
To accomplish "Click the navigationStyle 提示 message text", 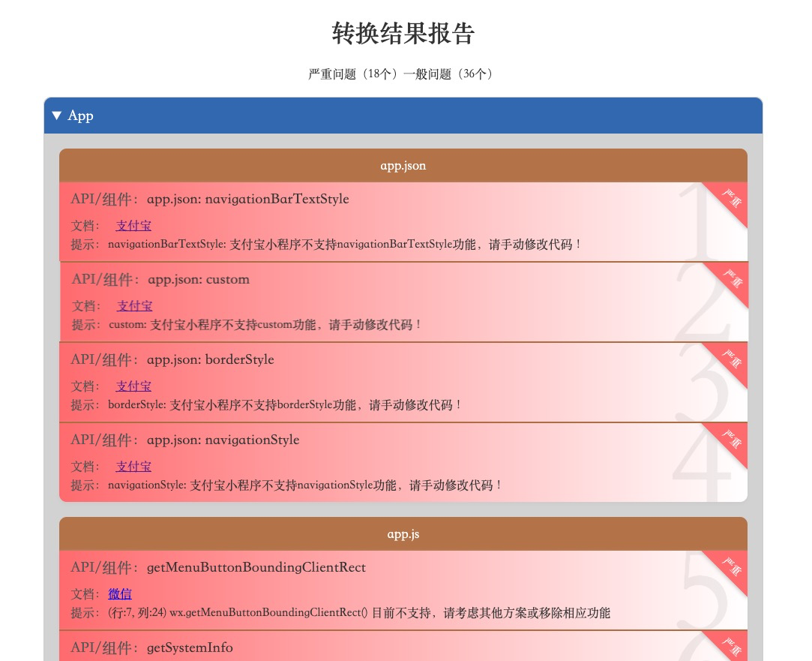I will point(304,485).
